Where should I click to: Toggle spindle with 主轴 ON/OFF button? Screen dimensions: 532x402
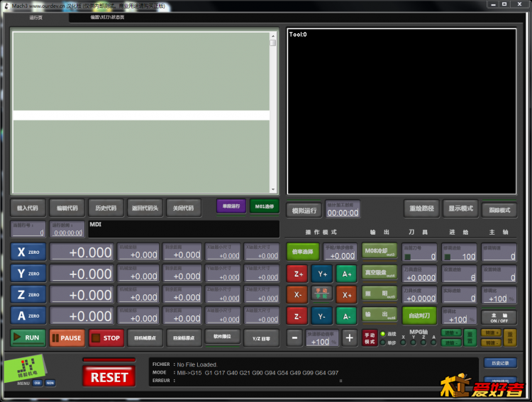point(499,318)
